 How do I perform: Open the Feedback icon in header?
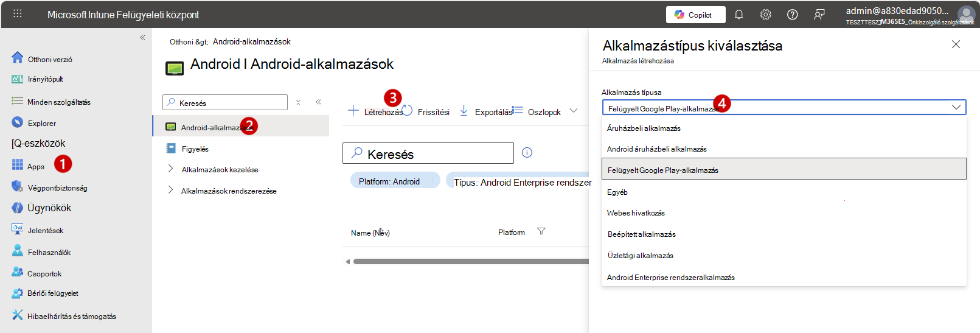(x=819, y=15)
